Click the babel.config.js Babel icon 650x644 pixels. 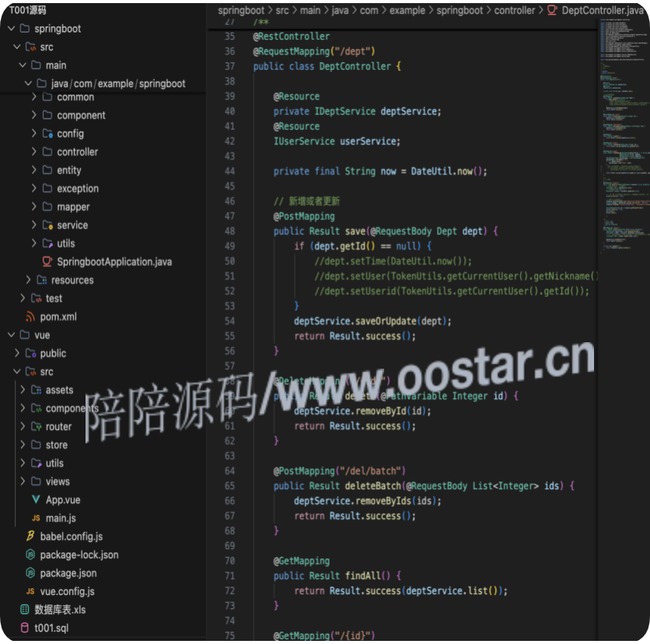coord(30,537)
